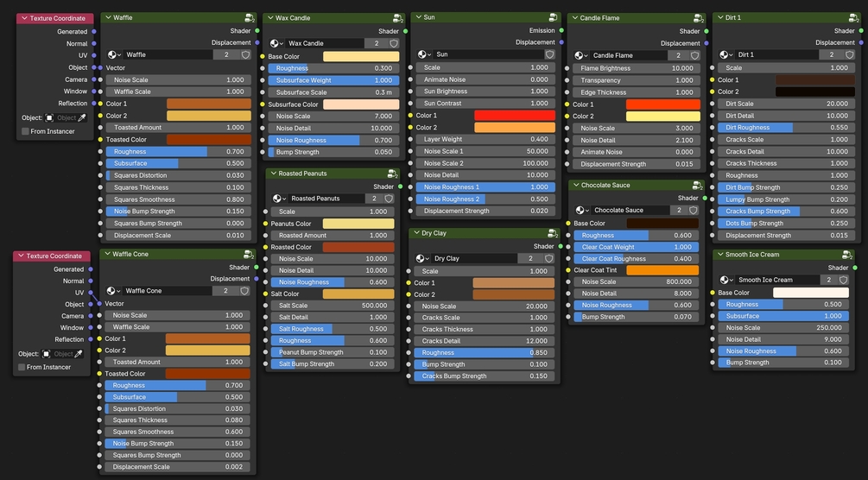Click the node group icon in Sun header
This screenshot has height=480, width=868.
(x=553, y=18)
